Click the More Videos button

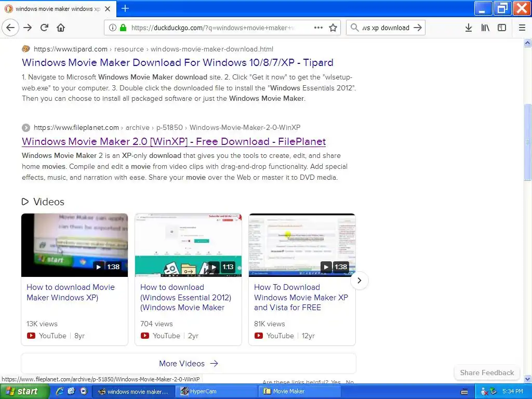(189, 363)
